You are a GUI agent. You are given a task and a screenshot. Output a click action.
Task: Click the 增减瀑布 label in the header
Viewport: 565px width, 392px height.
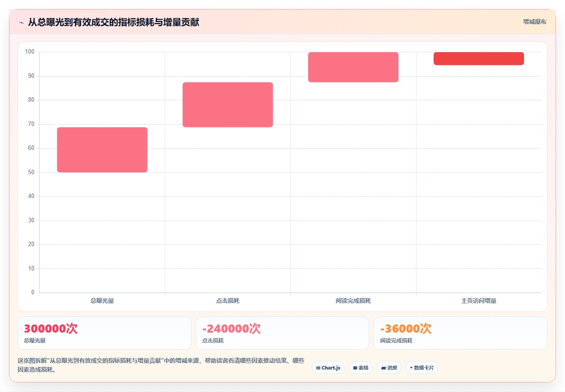[x=535, y=22]
